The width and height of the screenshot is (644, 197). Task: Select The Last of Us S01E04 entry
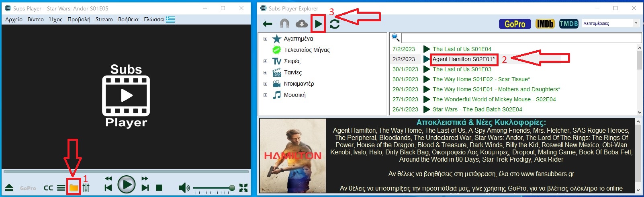pos(462,49)
